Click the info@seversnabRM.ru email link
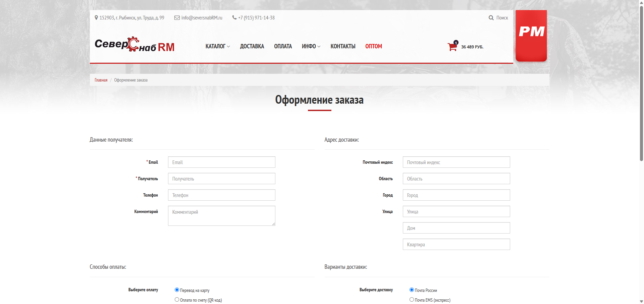 [202, 18]
